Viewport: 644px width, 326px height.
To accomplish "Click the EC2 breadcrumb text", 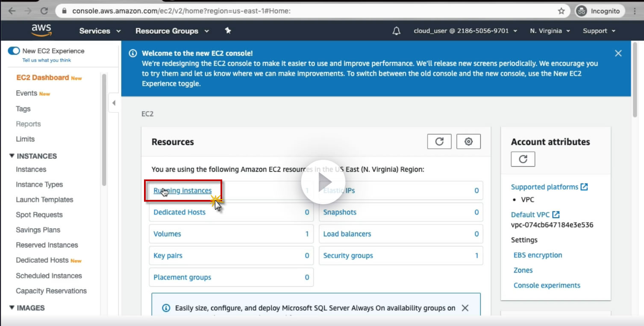I will (x=147, y=114).
